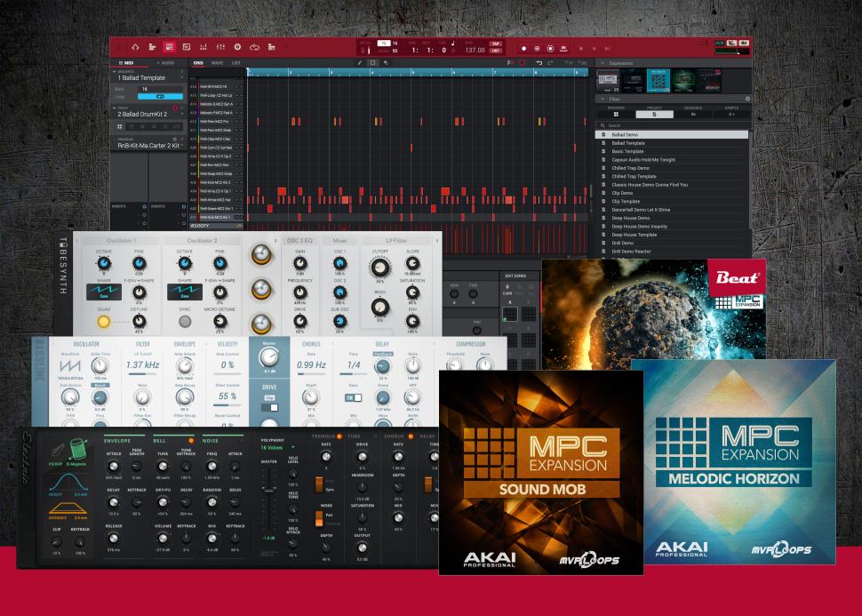Collapse the Expansions panel section
Viewport: 862px width, 616px height.
603,63
